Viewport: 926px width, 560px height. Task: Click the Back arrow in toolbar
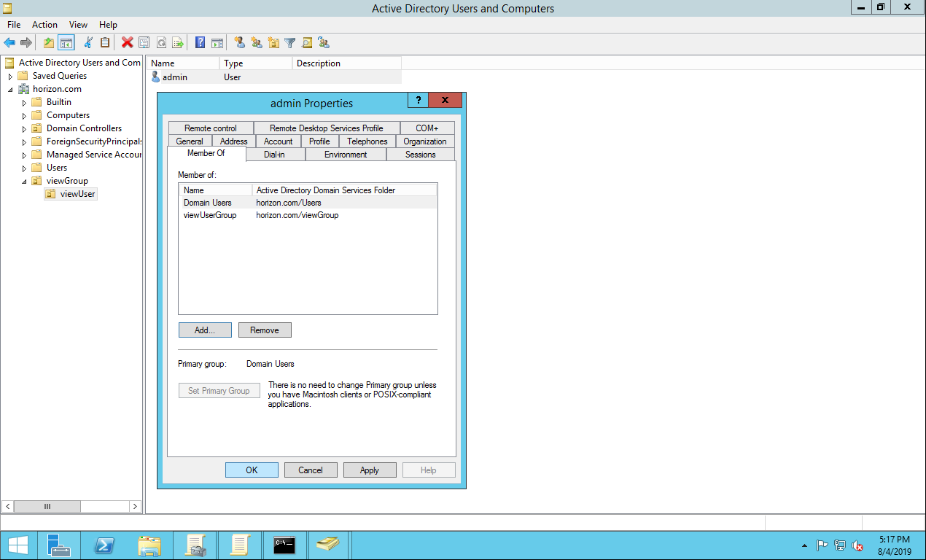tap(9, 43)
